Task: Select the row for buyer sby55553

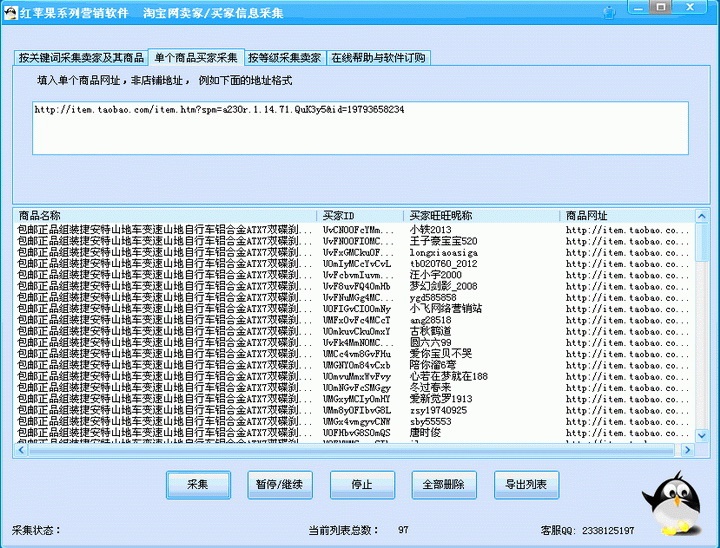Action: pos(355,421)
